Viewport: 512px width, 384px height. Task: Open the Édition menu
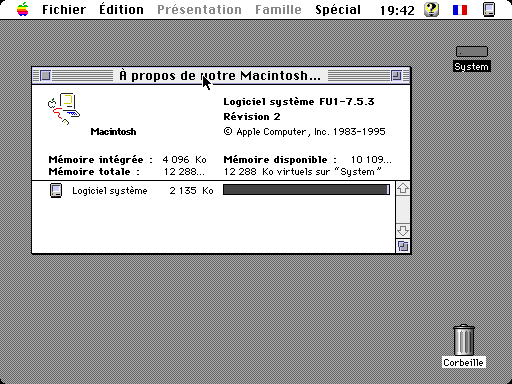[x=121, y=9]
